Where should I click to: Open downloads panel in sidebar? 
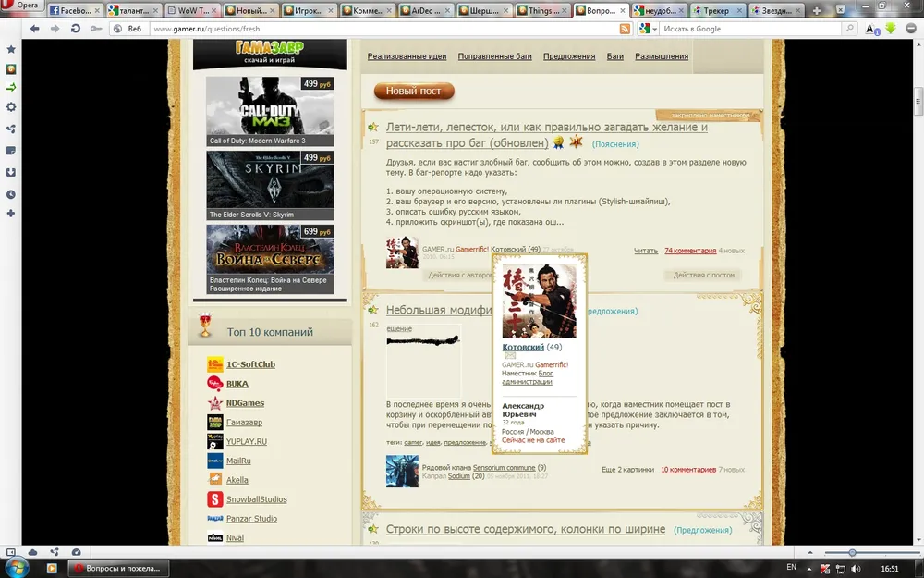pos(10,172)
